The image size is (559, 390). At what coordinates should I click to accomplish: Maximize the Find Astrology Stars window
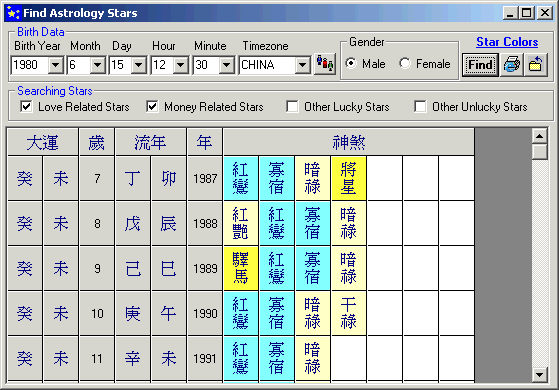coord(527,13)
